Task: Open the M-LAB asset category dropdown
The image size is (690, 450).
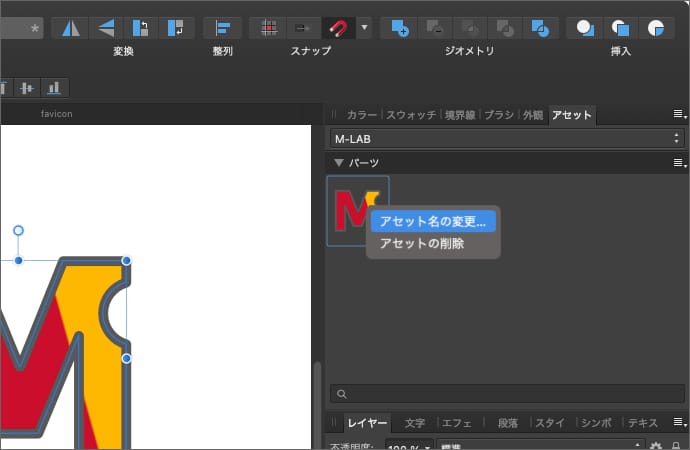Action: [506, 139]
